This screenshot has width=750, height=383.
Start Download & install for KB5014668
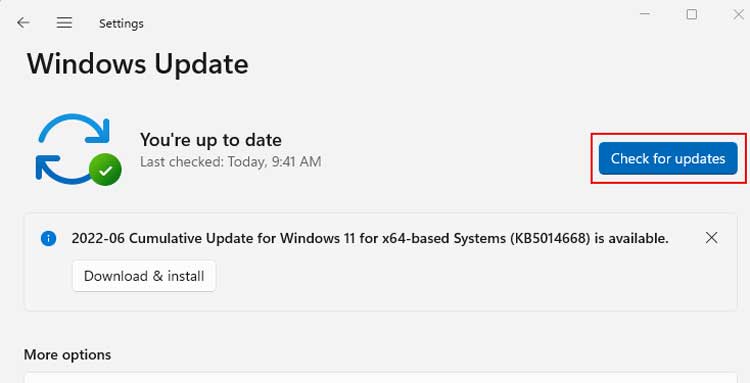144,276
